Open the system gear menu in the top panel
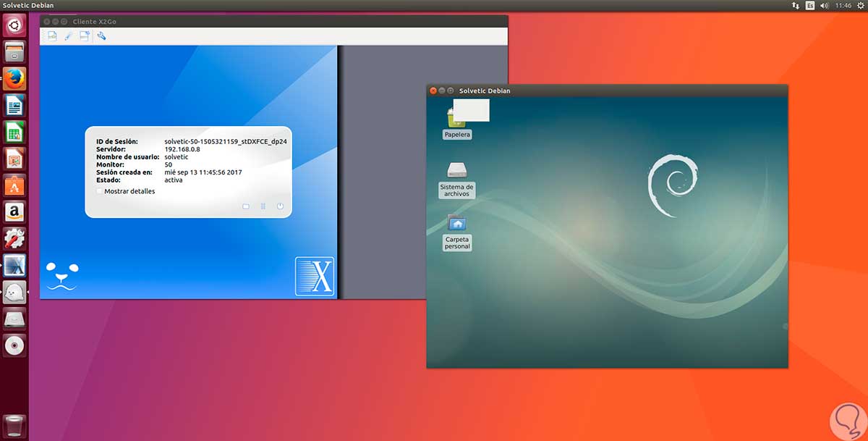Viewport: 868px width, 441px height. 860,5
